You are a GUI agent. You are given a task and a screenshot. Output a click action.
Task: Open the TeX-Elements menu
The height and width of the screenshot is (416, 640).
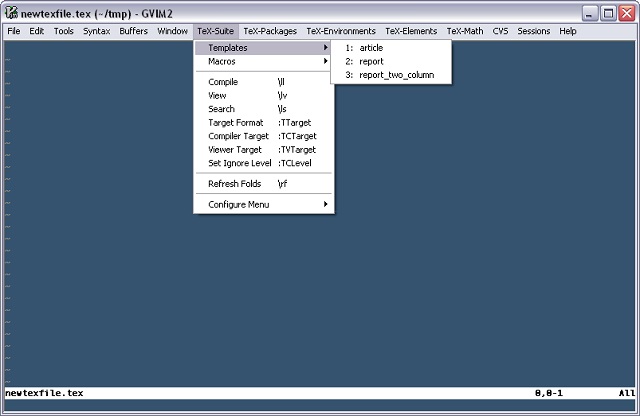411,31
